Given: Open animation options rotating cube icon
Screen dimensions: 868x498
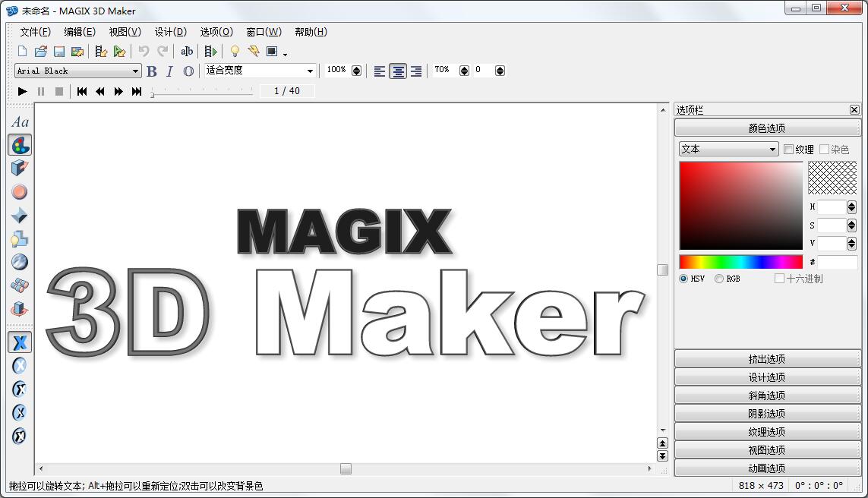Looking at the screenshot, I should click(20, 308).
